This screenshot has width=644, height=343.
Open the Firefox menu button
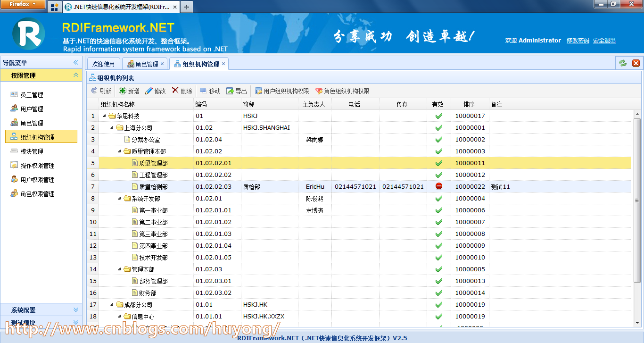point(23,4)
